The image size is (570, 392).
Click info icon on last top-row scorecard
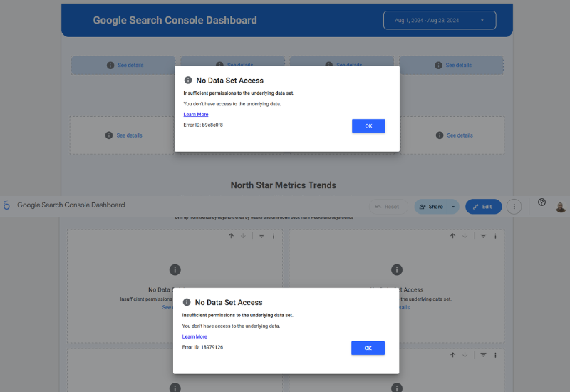pos(438,65)
